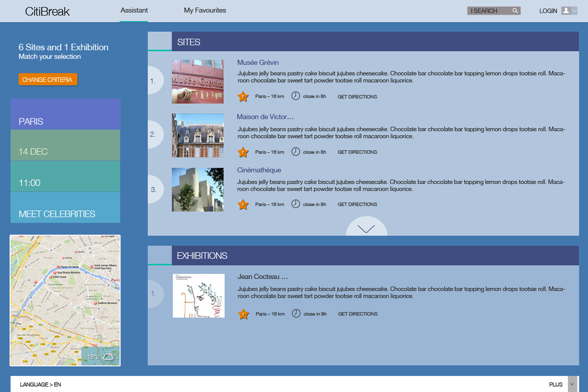The width and height of the screenshot is (588, 392).
Task: Click the clock icon for Cinémathèque
Action: pyautogui.click(x=295, y=204)
